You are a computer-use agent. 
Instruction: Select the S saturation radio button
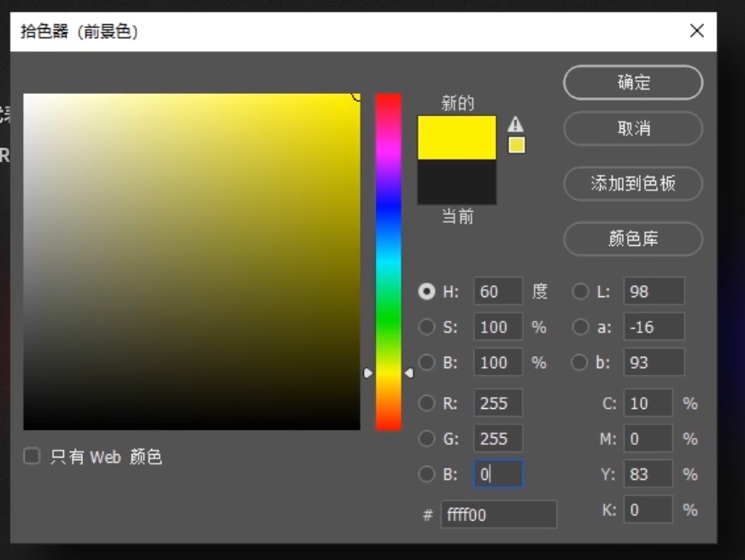(x=426, y=327)
